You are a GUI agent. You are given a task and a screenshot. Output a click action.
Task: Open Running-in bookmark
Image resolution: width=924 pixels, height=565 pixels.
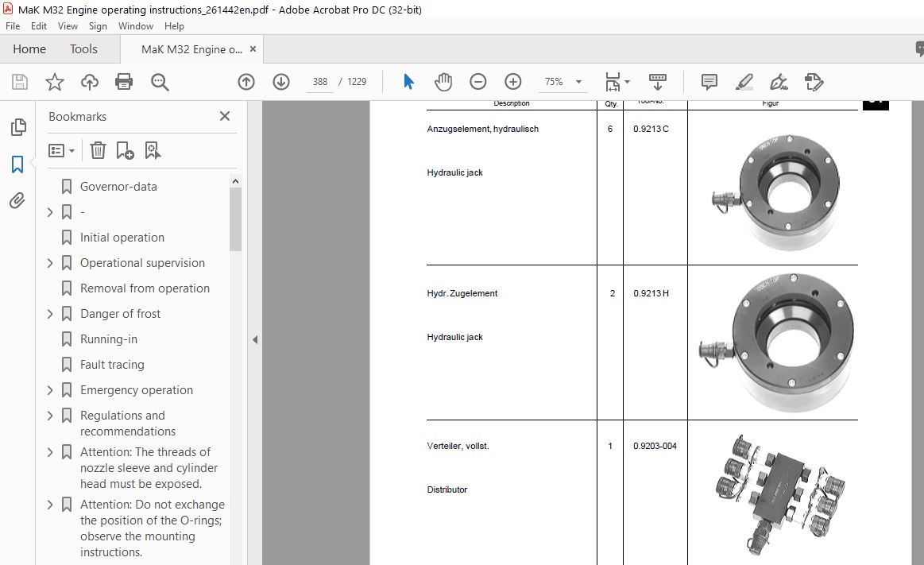108,339
